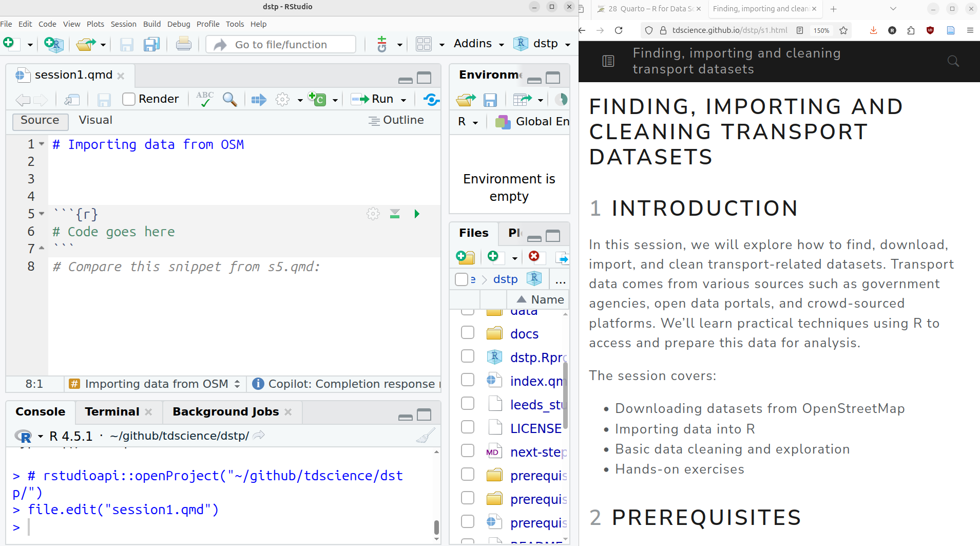Click the print icon in main toolbar

[x=183, y=45]
